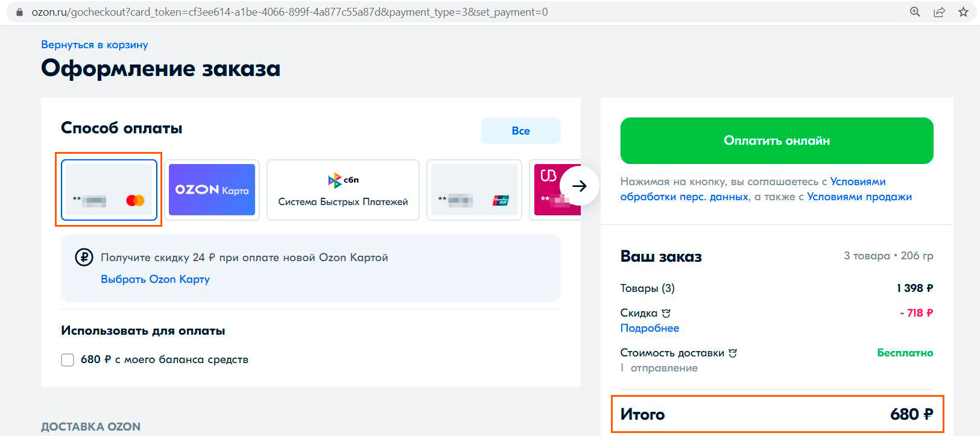The image size is (980, 436).
Task: Go back via Вернуться в корзину link
Action: tap(94, 45)
